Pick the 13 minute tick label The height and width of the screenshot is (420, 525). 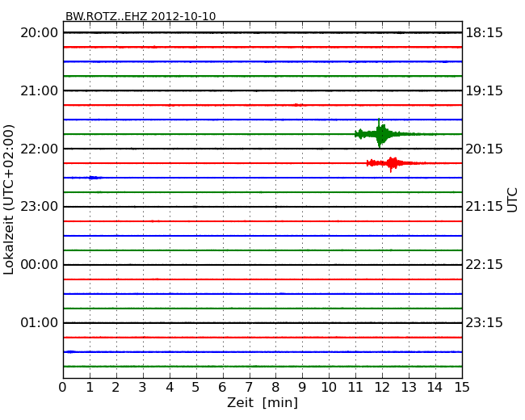click(x=409, y=388)
